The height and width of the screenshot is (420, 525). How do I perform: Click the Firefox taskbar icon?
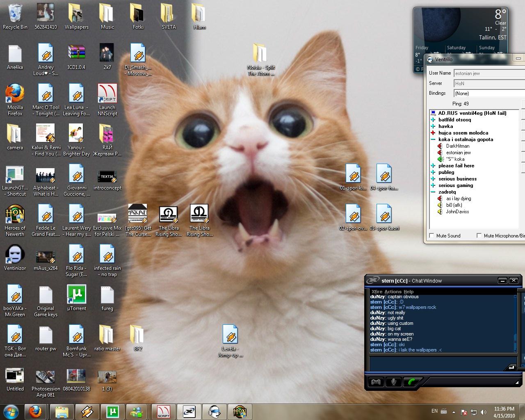[x=35, y=411]
